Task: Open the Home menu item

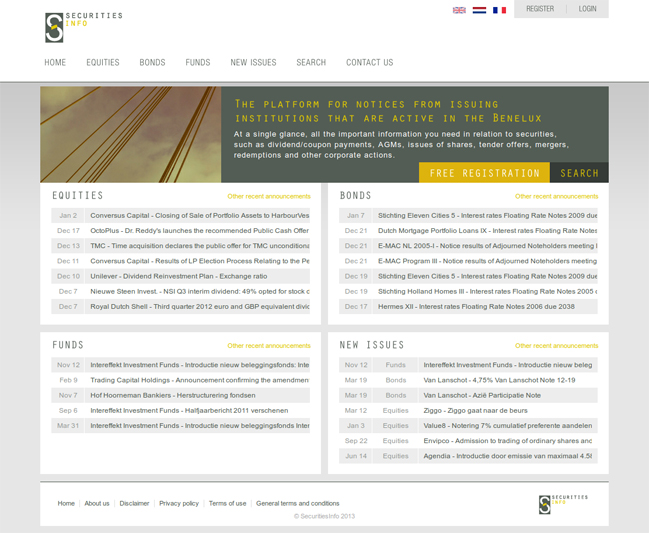Action: click(55, 62)
